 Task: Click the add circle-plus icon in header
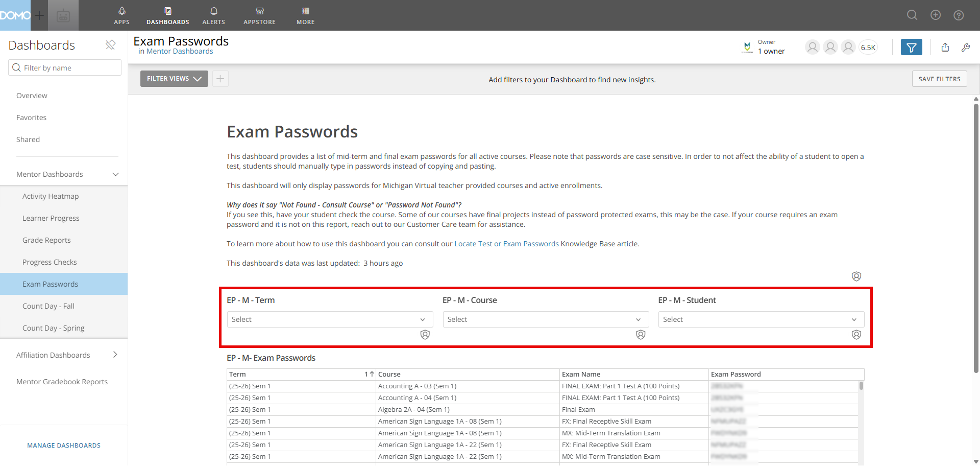tap(936, 15)
